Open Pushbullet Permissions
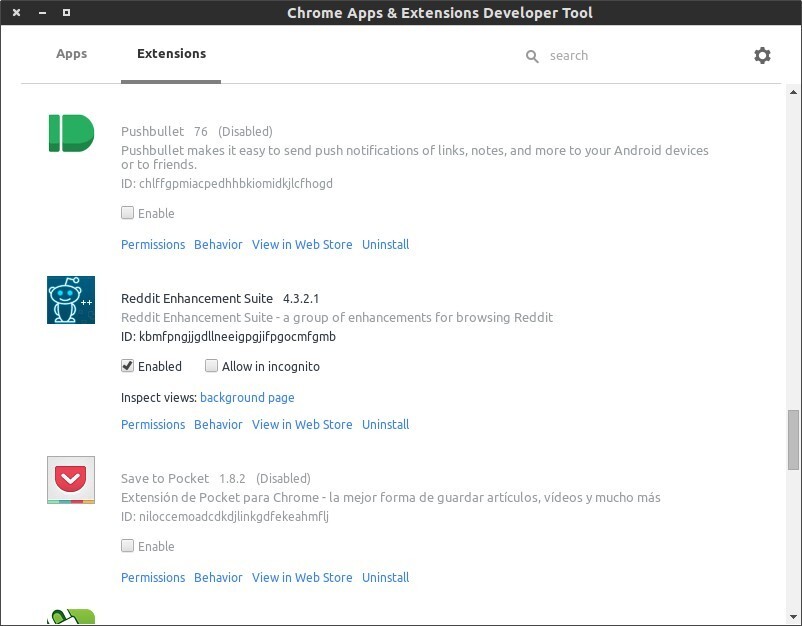 (152, 244)
